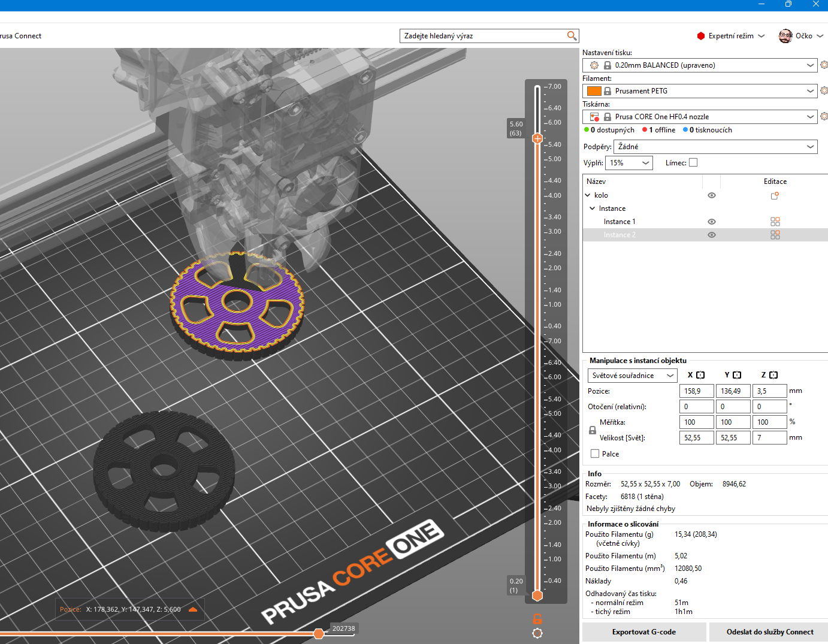
Task: Open printer settings gear beside Prusa CORE One
Action: pyautogui.click(x=824, y=116)
